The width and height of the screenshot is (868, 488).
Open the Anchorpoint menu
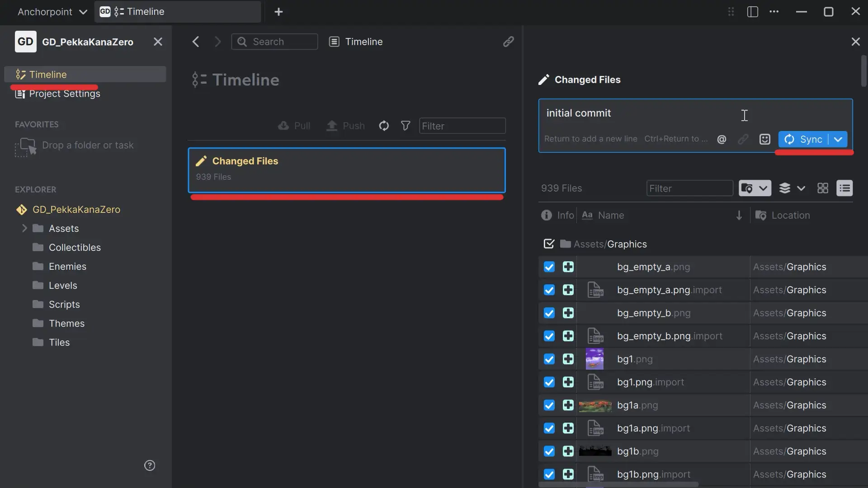51,12
